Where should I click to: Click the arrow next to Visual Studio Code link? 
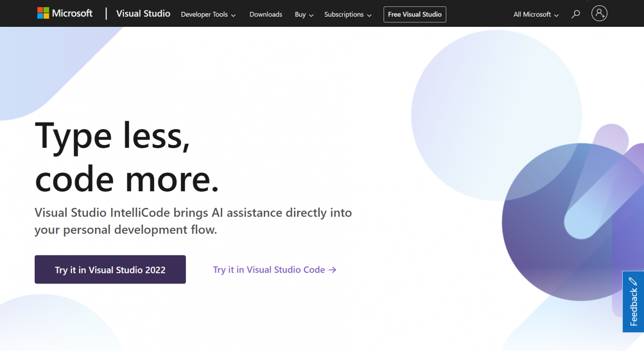[x=332, y=270]
